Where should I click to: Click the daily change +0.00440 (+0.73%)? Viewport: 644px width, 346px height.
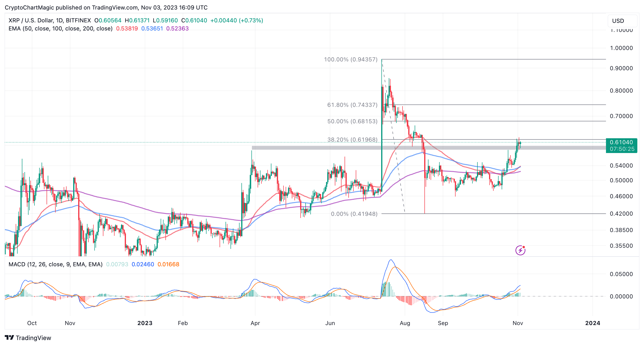click(x=236, y=20)
